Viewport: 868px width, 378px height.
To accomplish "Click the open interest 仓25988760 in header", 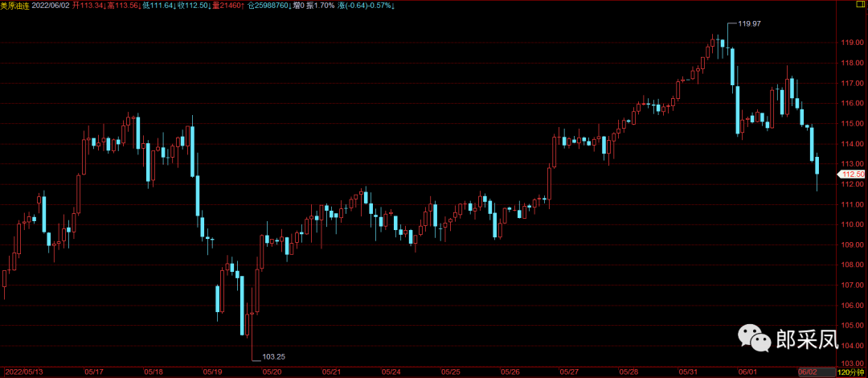I will 268,5.
